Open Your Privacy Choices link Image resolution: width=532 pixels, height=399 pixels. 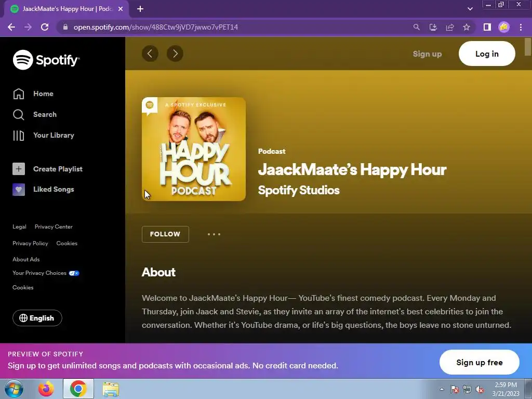[x=46, y=273]
